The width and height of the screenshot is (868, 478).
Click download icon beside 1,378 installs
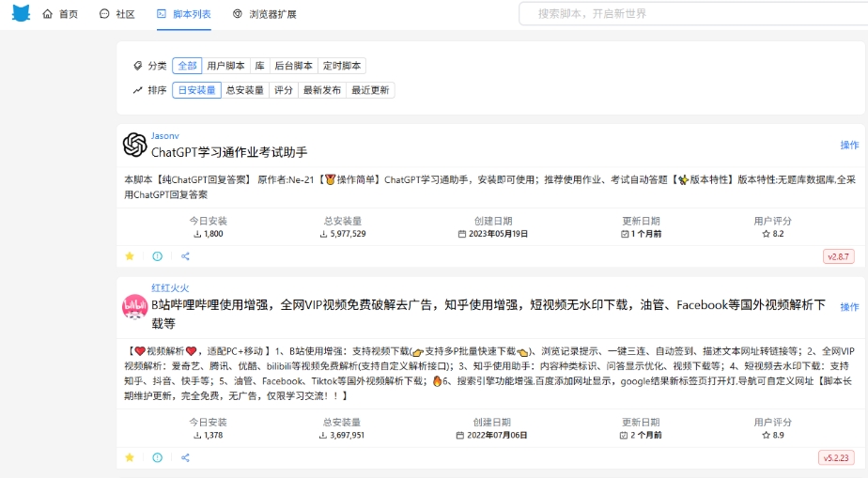[x=197, y=436]
